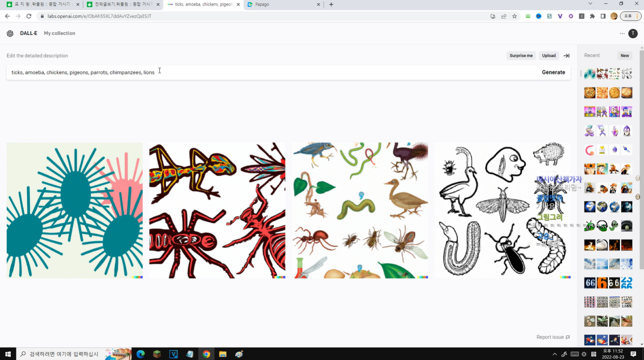Open the first pizza thumbnail in Recent
This screenshot has width=644, height=360.
click(x=590, y=93)
